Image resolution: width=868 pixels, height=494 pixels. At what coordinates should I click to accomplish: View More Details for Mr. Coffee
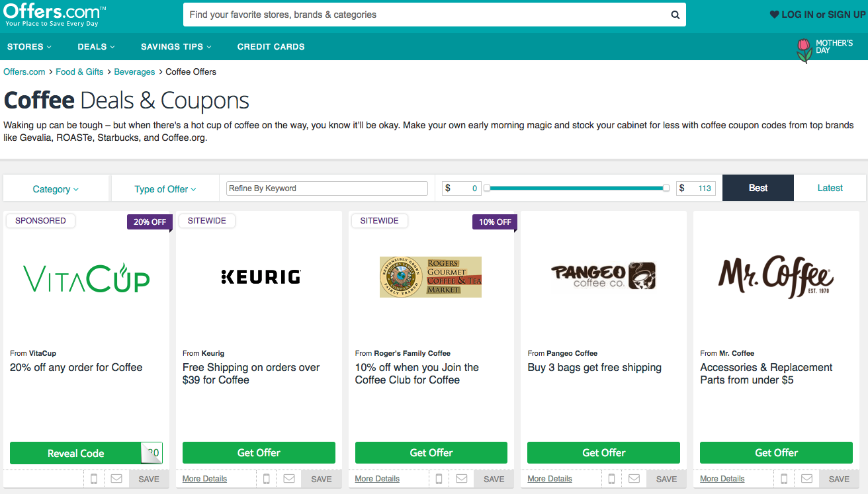(722, 479)
